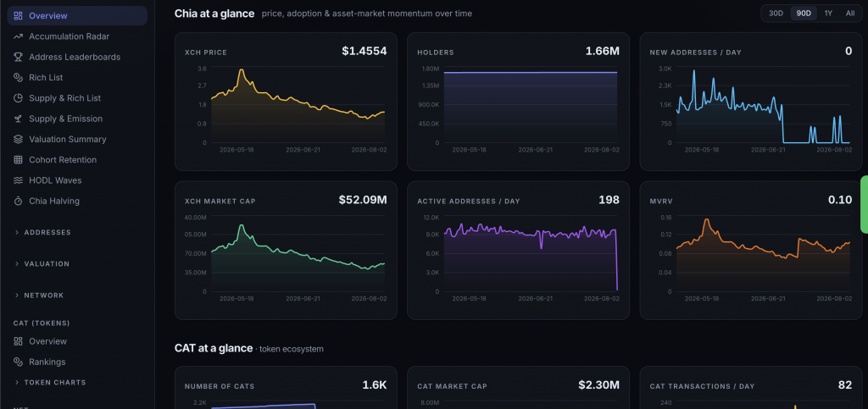
Task: Select the 90D time range
Action: click(x=804, y=14)
